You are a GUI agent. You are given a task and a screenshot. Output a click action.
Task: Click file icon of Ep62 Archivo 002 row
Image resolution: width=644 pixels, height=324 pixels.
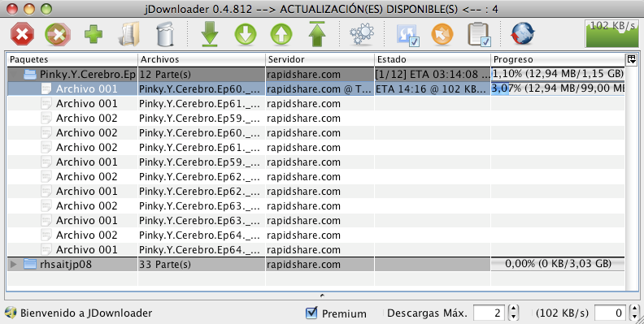[x=46, y=176]
